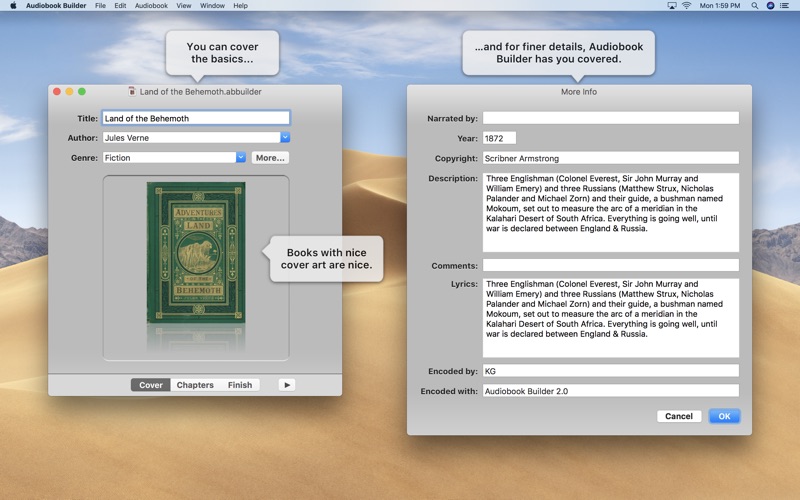Click the Narrated by field
The height and width of the screenshot is (500, 800).
pos(611,118)
